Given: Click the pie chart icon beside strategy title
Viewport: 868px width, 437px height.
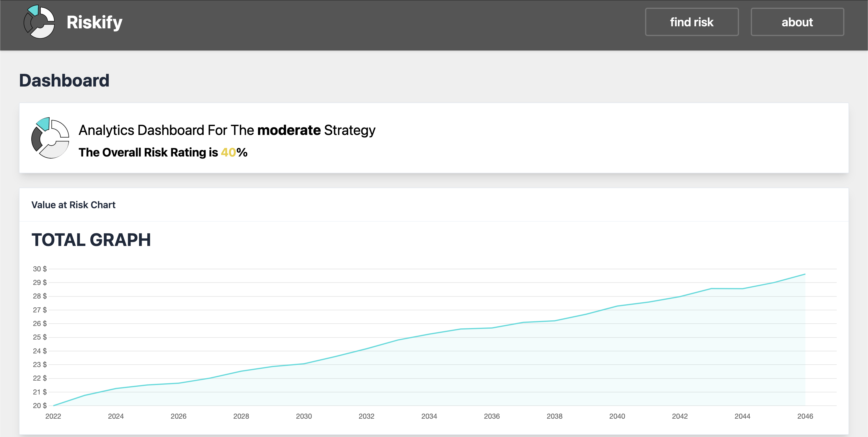Looking at the screenshot, I should coord(50,138).
